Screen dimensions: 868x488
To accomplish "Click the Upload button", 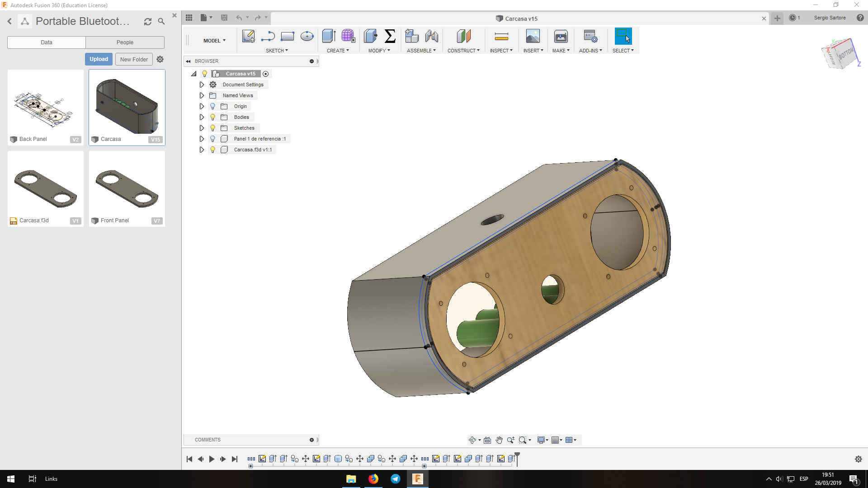I will [x=99, y=59].
